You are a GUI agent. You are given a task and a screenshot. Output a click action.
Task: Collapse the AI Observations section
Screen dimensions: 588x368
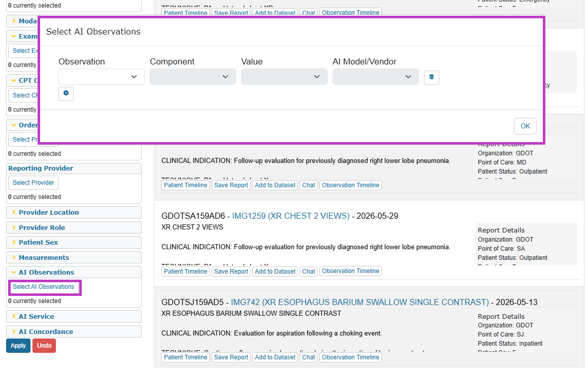click(x=47, y=272)
